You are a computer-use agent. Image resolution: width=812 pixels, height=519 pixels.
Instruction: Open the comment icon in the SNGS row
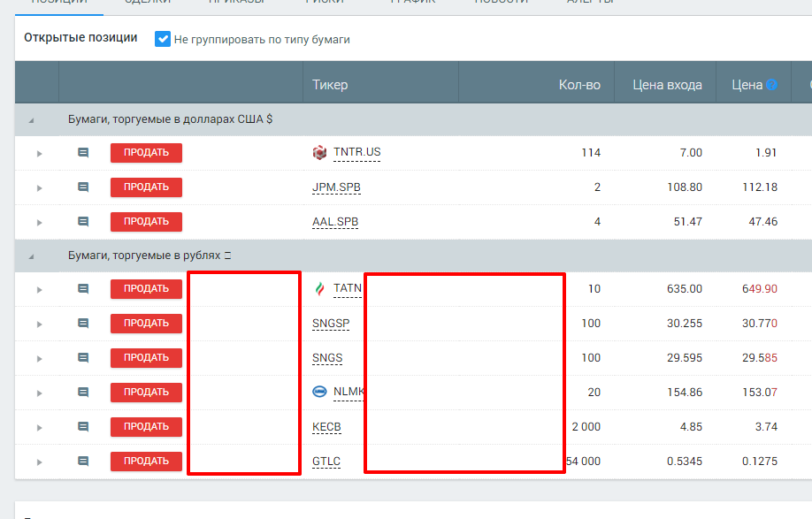coord(83,357)
